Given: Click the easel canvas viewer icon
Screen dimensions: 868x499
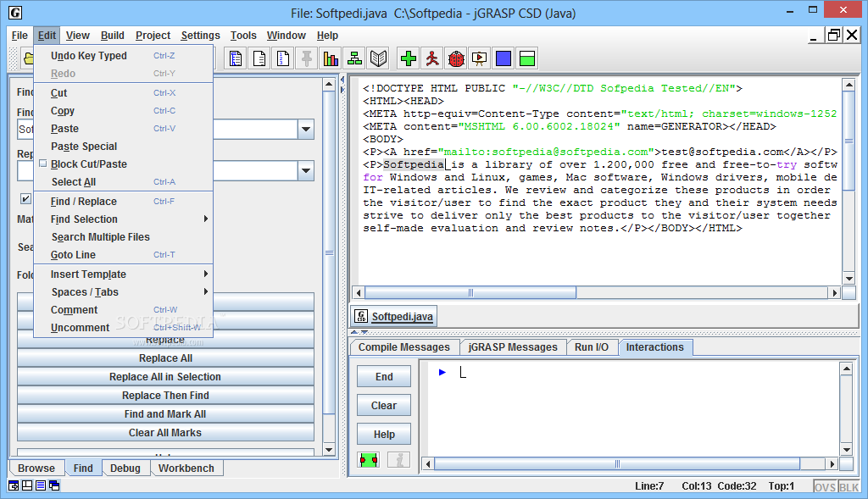Looking at the screenshot, I should click(x=480, y=58).
